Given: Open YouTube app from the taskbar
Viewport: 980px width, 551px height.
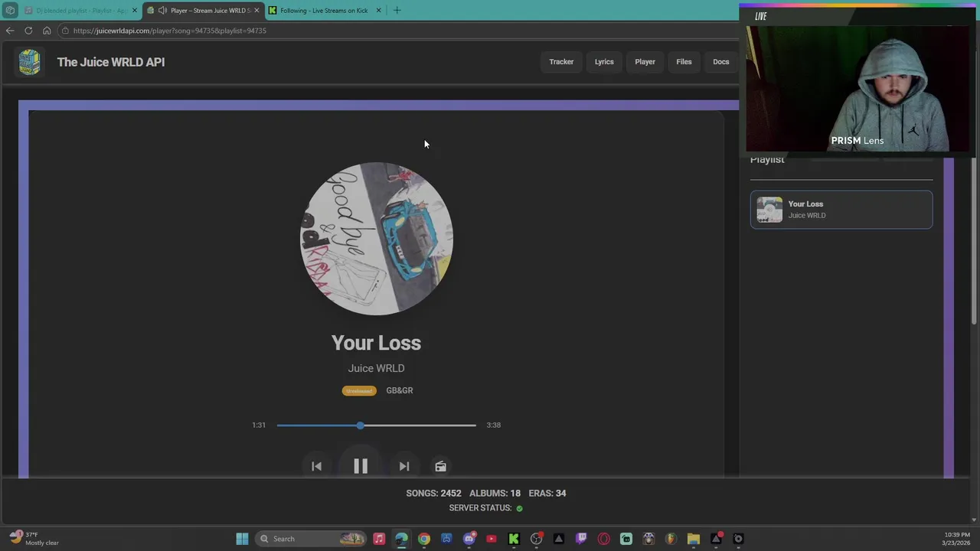Looking at the screenshot, I should (492, 539).
